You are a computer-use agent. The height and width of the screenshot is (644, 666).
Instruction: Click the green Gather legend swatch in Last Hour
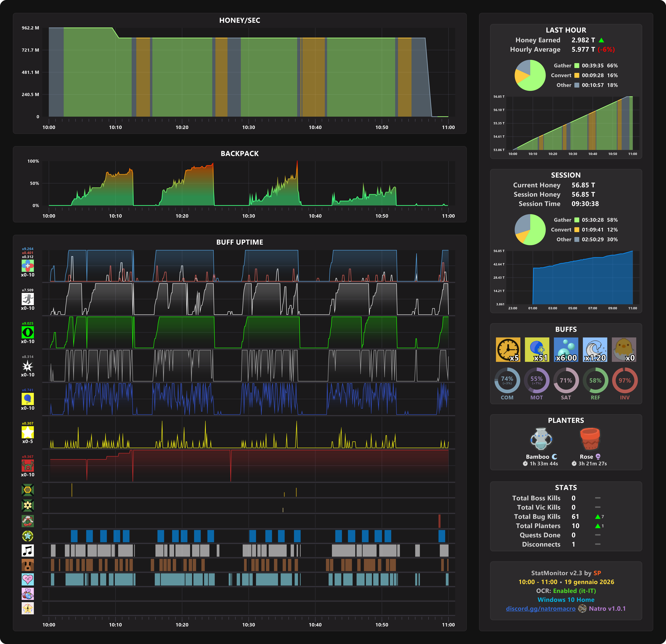(x=577, y=66)
